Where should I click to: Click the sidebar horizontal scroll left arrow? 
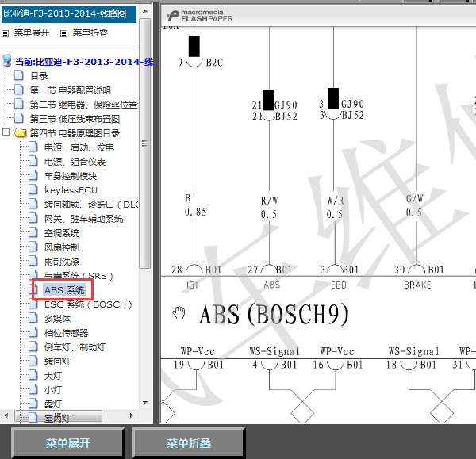tap(6, 415)
